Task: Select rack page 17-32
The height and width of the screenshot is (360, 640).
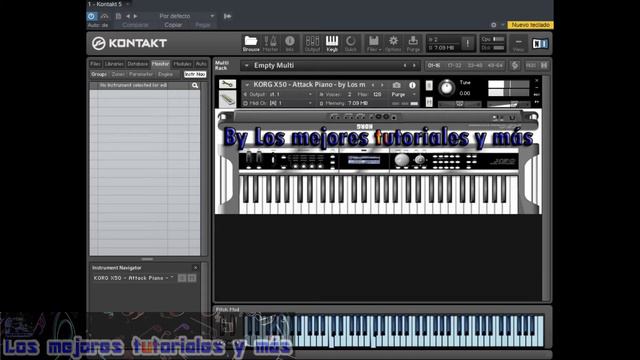Action: coord(454,65)
